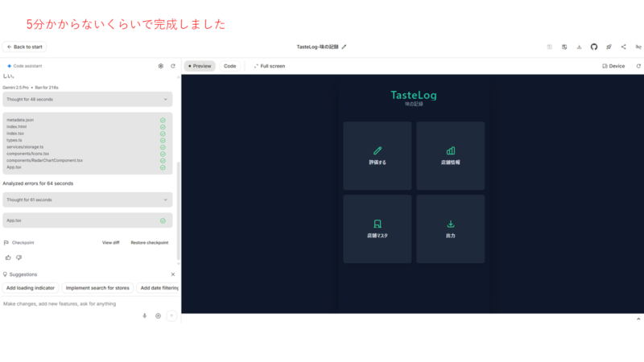The image size is (644, 362).
Task: Open the Device selector
Action: (x=613, y=66)
